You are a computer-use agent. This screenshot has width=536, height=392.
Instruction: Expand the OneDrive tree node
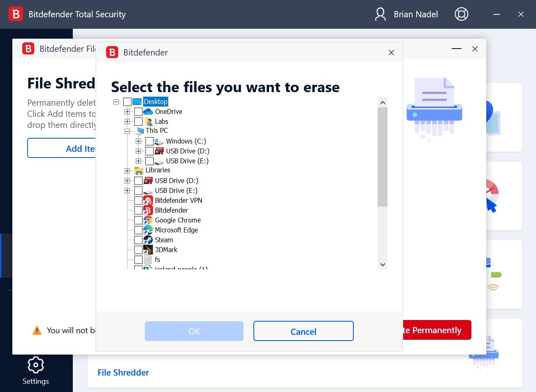(x=127, y=111)
